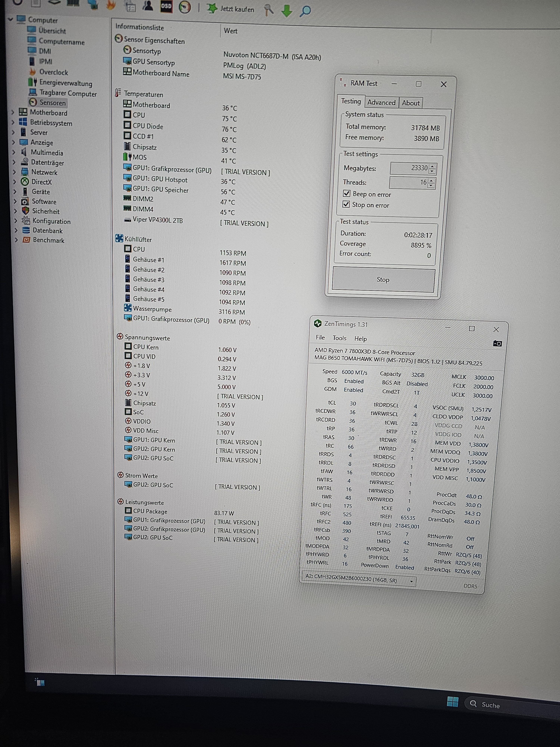Switch to the Advanced tab in RAM Test

pyautogui.click(x=381, y=103)
